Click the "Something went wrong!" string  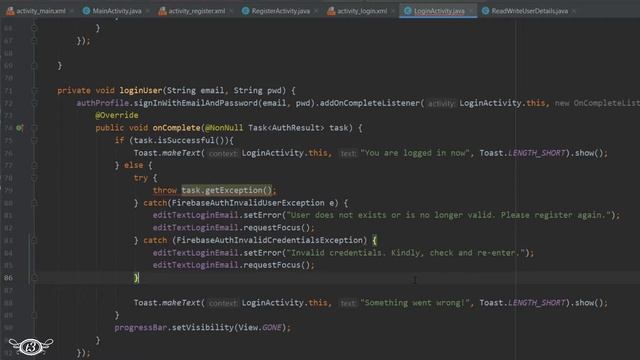(x=416, y=303)
